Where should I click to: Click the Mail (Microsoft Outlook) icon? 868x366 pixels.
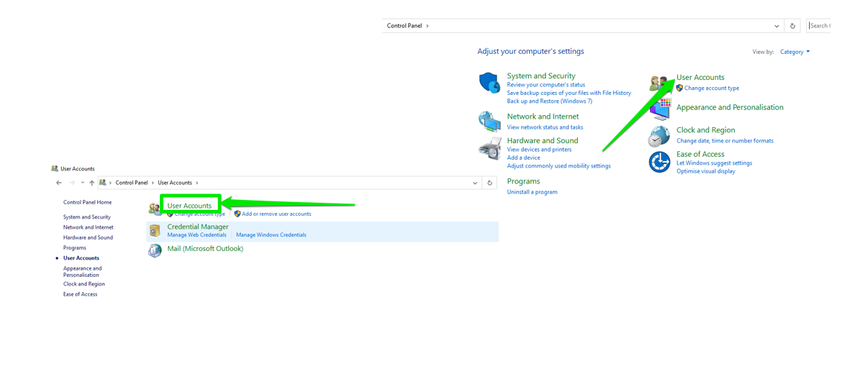155,250
